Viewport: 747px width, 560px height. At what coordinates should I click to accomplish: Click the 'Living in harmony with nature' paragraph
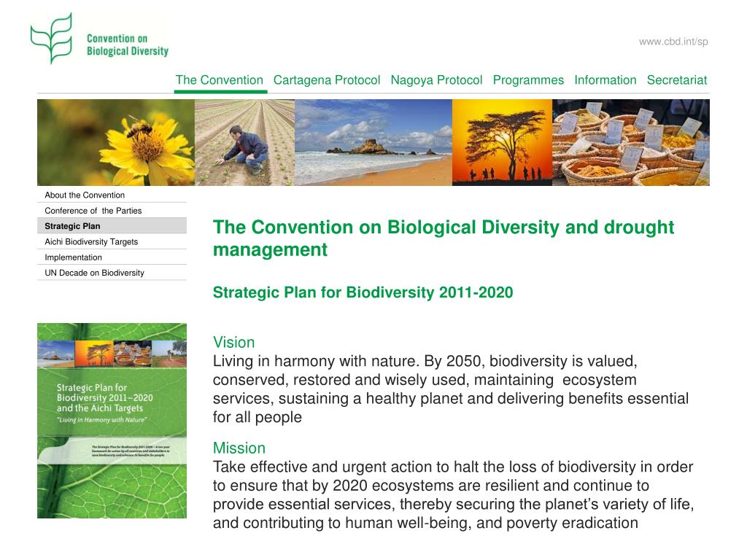click(x=451, y=389)
